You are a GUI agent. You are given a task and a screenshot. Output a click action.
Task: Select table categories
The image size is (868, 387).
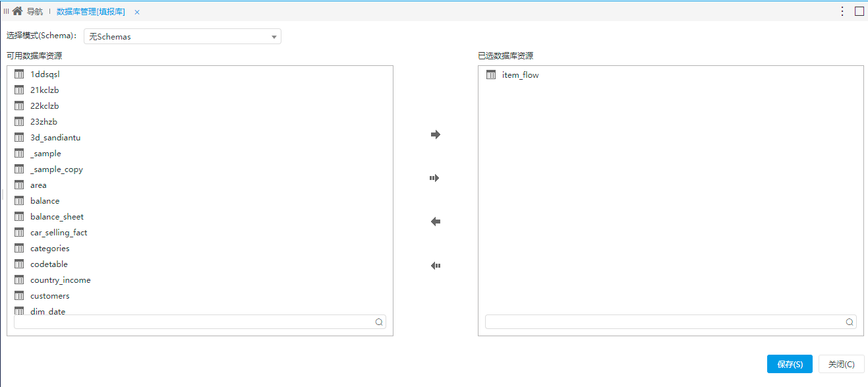(x=49, y=249)
